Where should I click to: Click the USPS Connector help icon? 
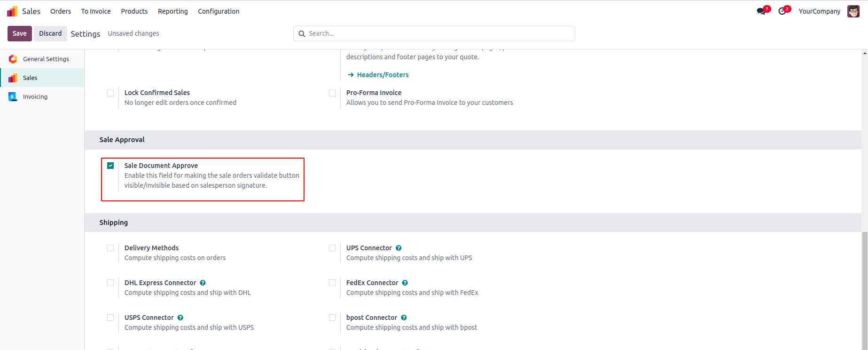(180, 318)
